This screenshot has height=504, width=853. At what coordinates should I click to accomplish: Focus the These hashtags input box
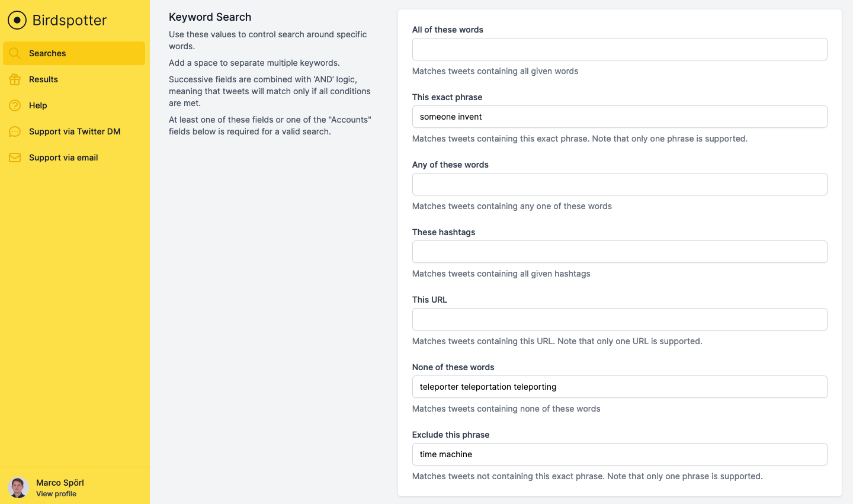click(619, 252)
